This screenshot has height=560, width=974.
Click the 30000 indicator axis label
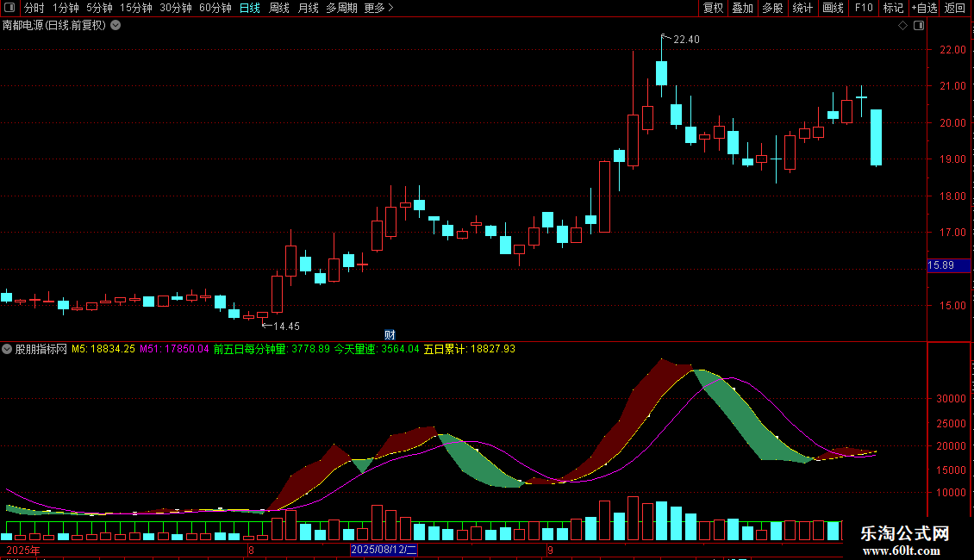tap(951, 399)
